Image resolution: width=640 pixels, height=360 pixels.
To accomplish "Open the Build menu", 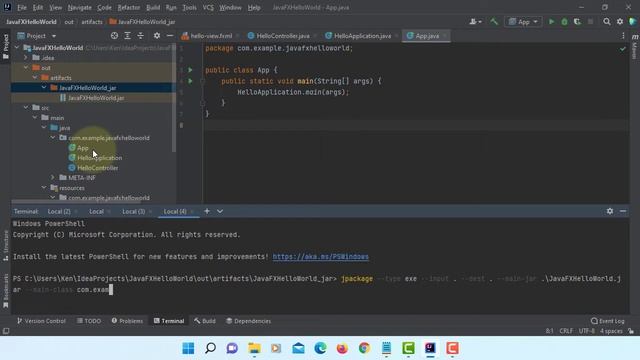I will pos(153,7).
